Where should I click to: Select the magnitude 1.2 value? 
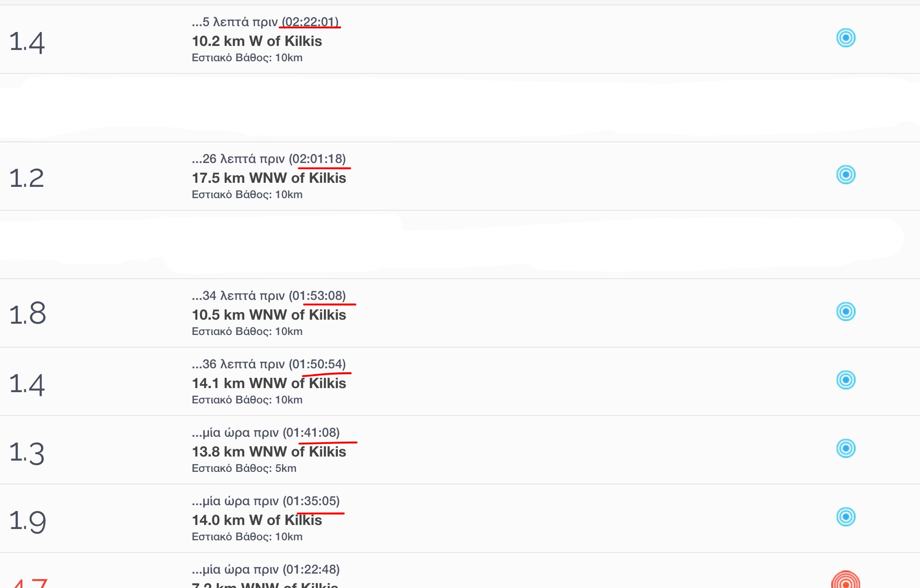[27, 178]
